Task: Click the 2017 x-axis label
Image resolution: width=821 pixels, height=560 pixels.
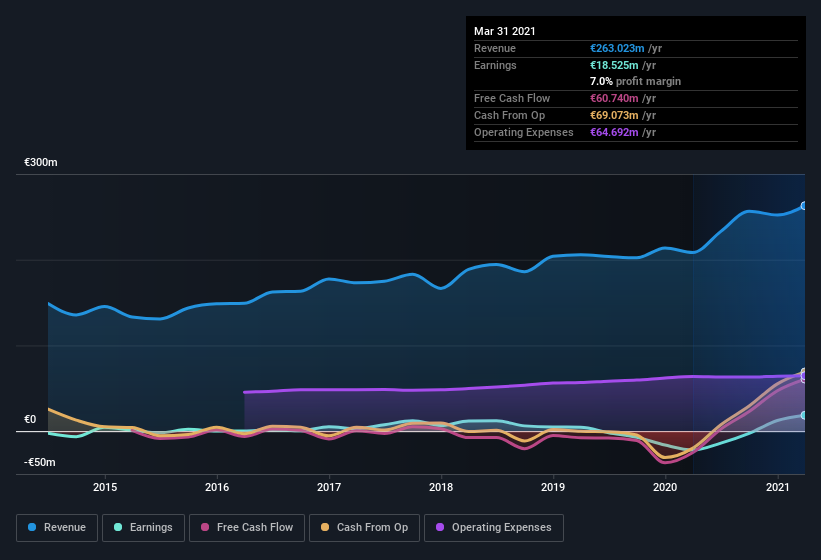Action: pyautogui.click(x=329, y=487)
